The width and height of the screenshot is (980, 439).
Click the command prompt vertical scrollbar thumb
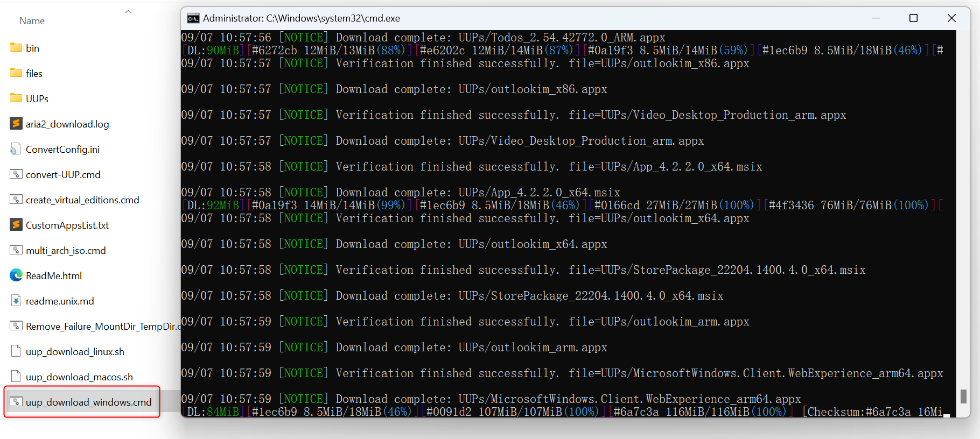[963, 396]
